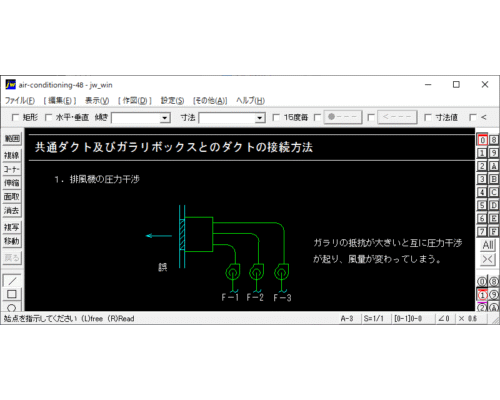The image size is (500, 400).
Task: Open the 傾き angle dropdown
Action: (164, 118)
